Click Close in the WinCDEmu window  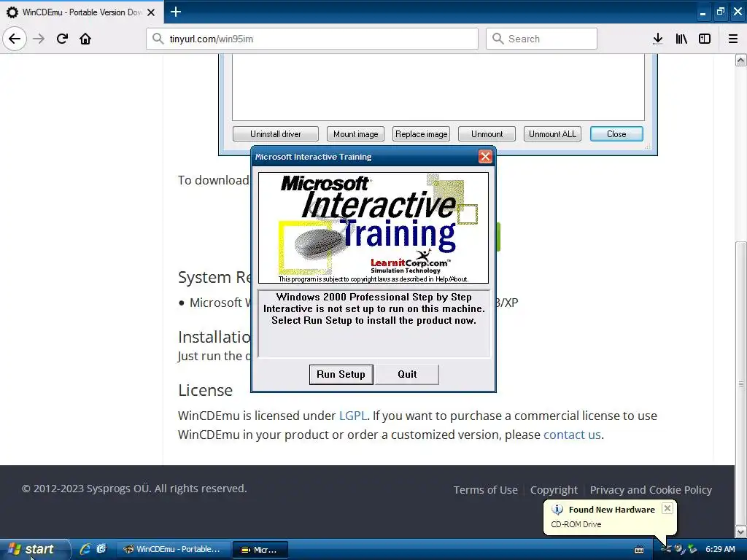point(616,134)
